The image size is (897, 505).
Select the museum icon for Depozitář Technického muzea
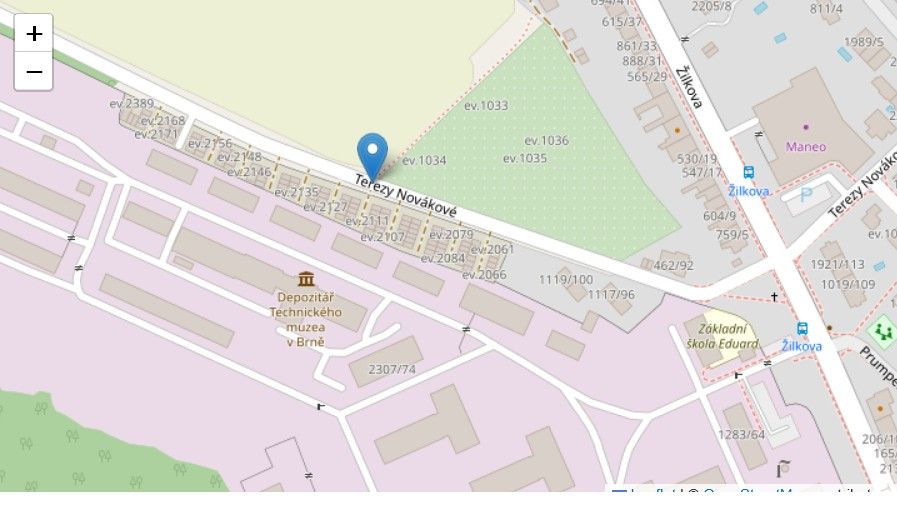tap(306, 279)
